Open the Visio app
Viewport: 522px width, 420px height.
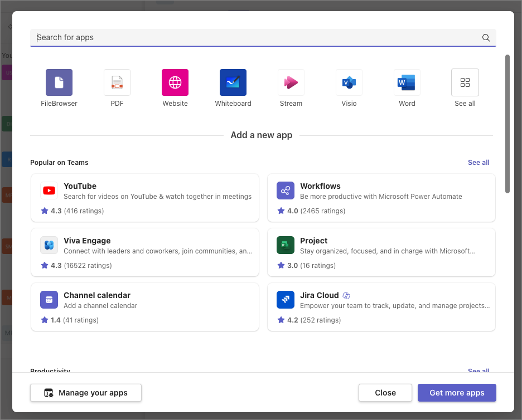click(349, 82)
